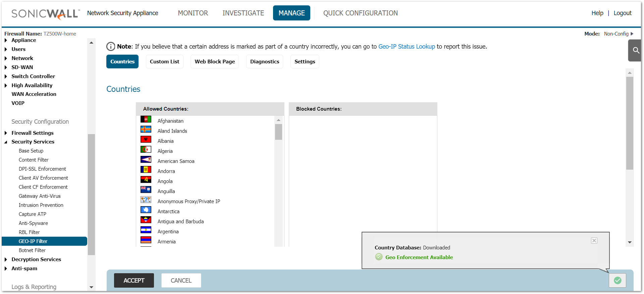Click the green status checkmark icon
Image resolution: width=644 pixels, height=294 pixels.
[x=617, y=280]
